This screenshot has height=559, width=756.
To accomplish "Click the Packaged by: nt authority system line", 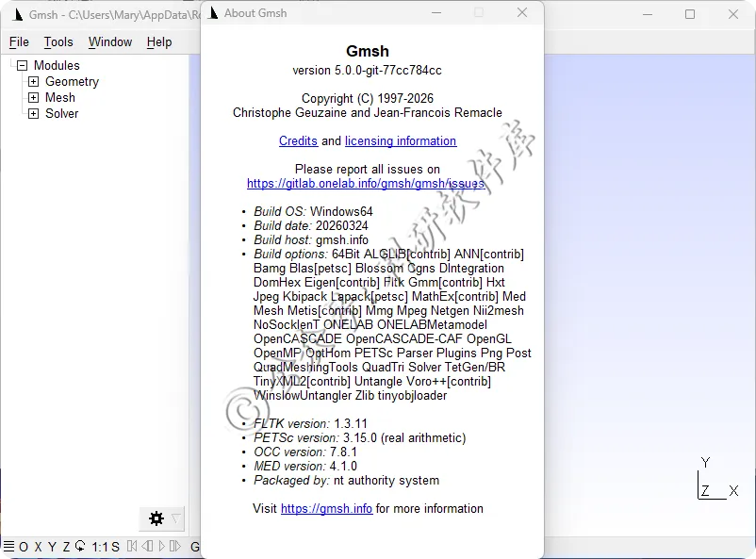I will (347, 481).
